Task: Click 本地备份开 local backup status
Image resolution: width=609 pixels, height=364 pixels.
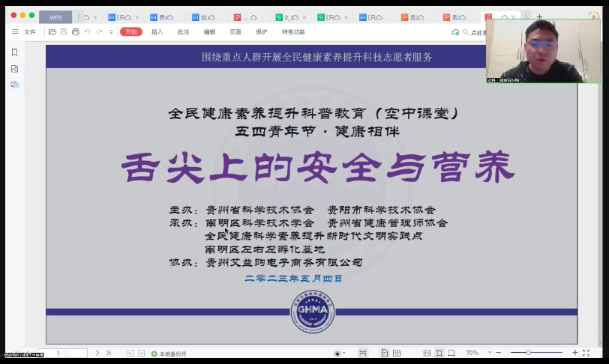Action: (x=169, y=354)
